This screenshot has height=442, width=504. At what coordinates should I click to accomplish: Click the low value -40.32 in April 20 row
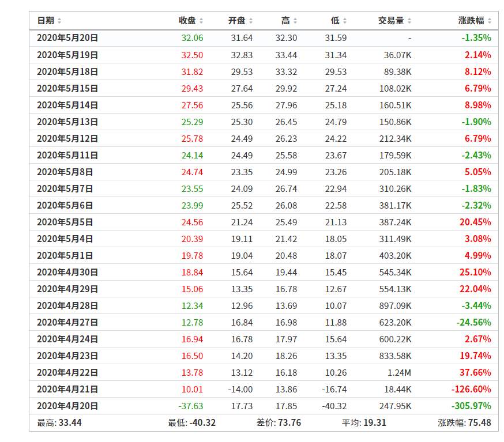point(334,406)
